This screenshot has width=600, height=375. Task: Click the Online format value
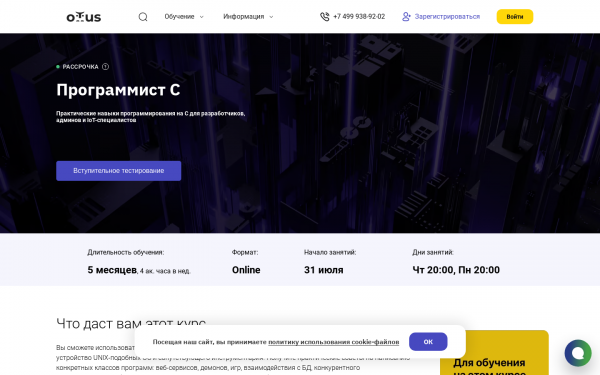pyautogui.click(x=246, y=270)
